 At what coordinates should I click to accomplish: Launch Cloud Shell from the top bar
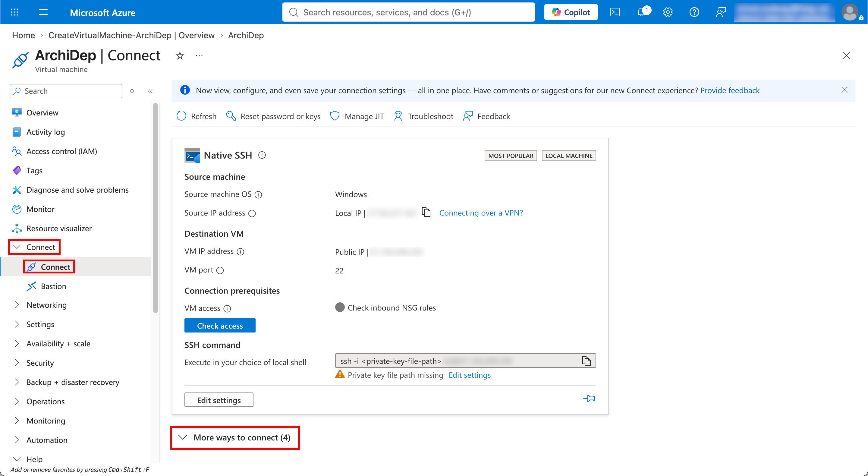[615, 12]
